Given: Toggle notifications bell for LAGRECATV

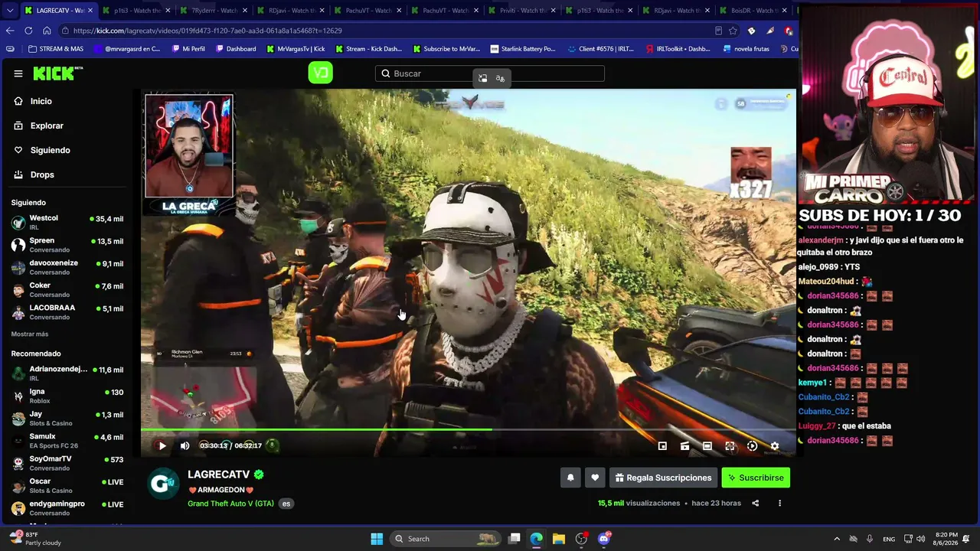Looking at the screenshot, I should tap(570, 478).
